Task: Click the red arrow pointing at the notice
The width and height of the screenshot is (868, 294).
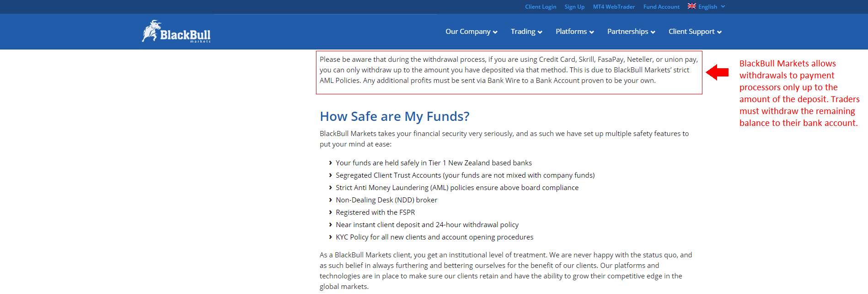Action: (717, 72)
